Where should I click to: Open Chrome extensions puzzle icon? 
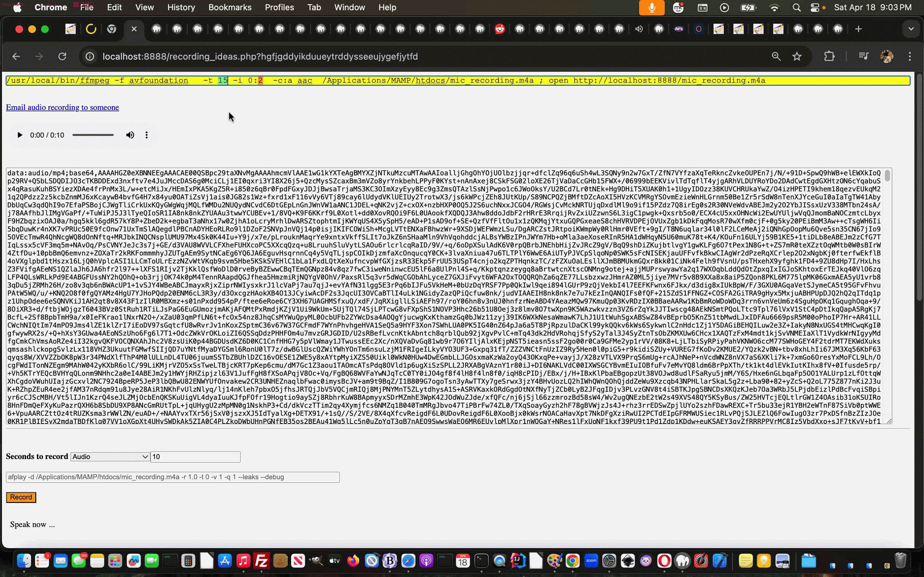829,56
